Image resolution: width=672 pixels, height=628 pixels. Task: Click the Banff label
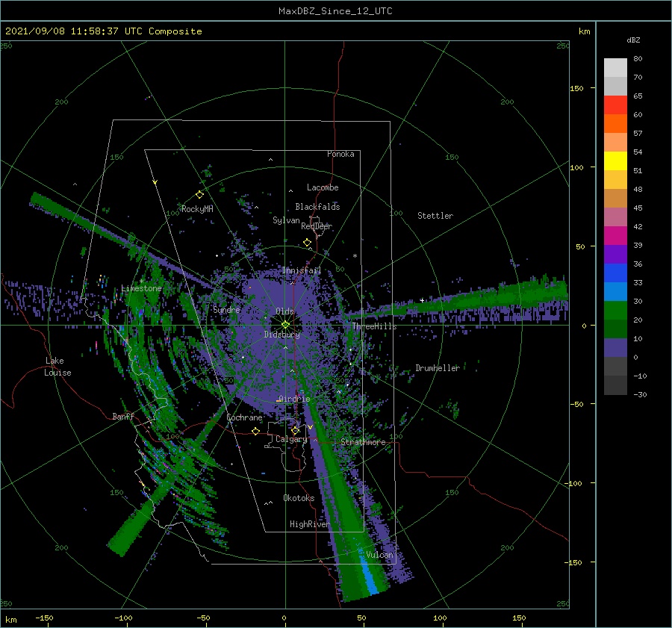tap(123, 416)
